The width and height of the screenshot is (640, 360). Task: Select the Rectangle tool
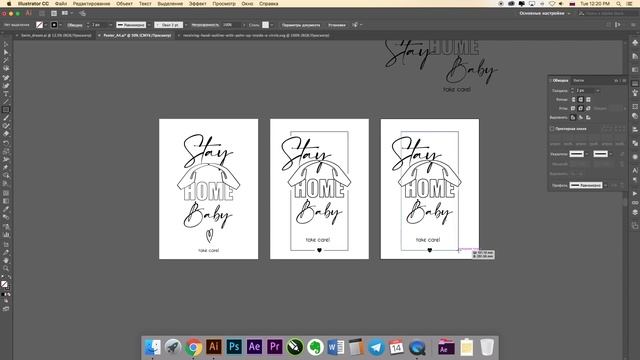point(6,109)
